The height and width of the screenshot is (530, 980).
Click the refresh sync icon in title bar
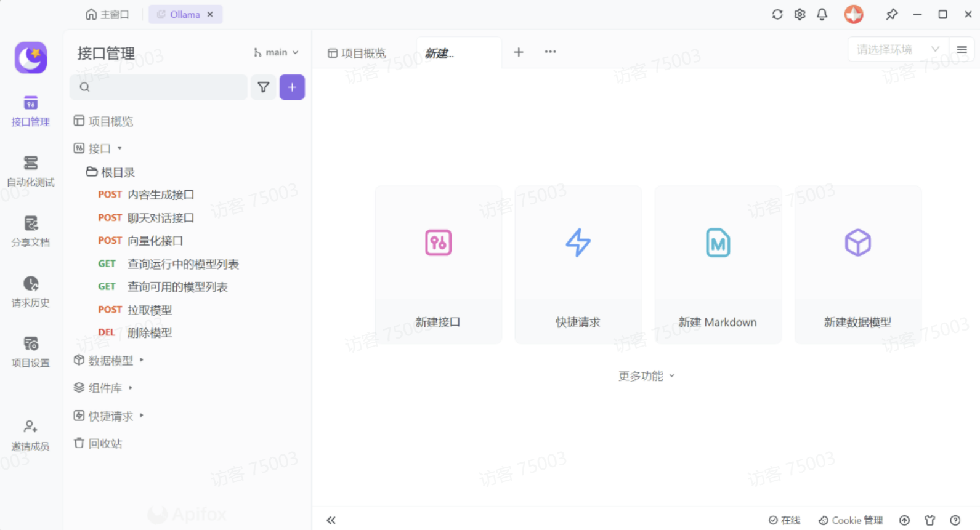[x=777, y=14]
